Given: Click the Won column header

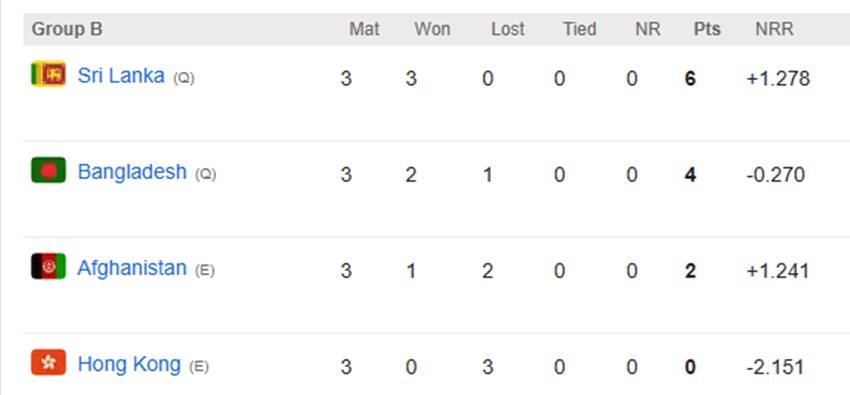Looking at the screenshot, I should click(x=432, y=29).
